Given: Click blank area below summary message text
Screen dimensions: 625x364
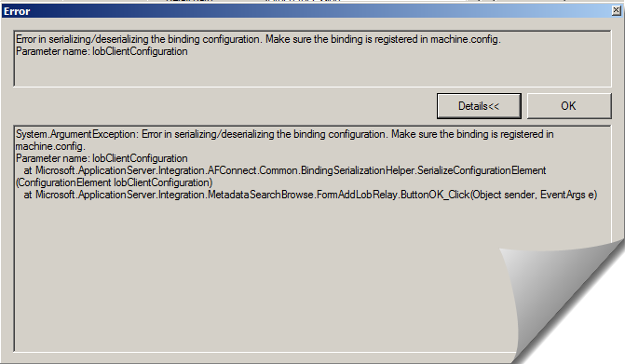Looking at the screenshot, I should click(313, 72).
